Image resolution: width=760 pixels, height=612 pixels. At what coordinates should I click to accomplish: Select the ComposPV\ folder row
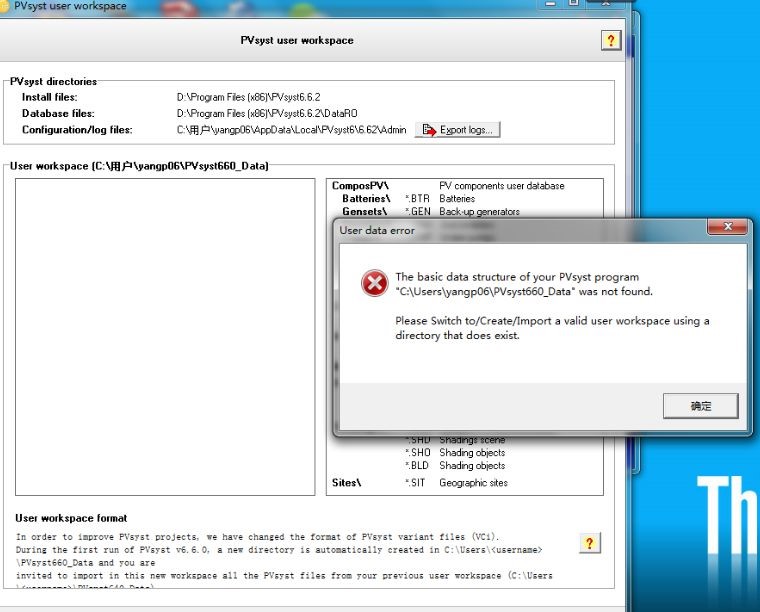448,186
